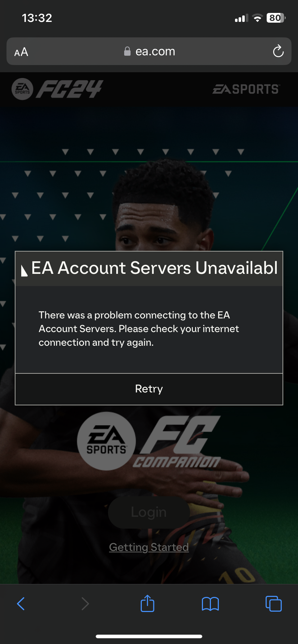Tap the EA SPORTS header logo
Image resolution: width=298 pixels, height=644 pixels.
[246, 89]
